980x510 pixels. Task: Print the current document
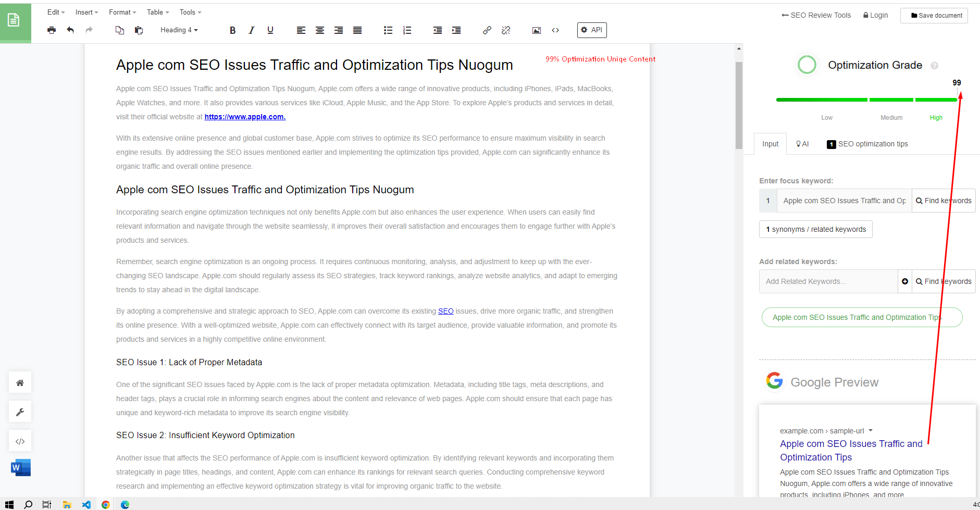52,30
